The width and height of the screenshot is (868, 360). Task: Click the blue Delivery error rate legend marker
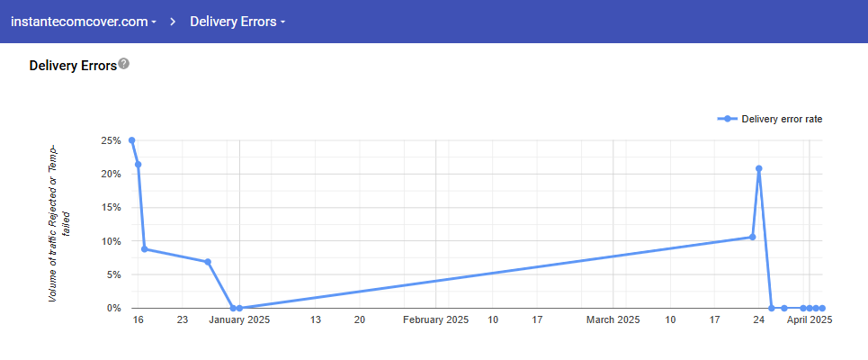727,119
